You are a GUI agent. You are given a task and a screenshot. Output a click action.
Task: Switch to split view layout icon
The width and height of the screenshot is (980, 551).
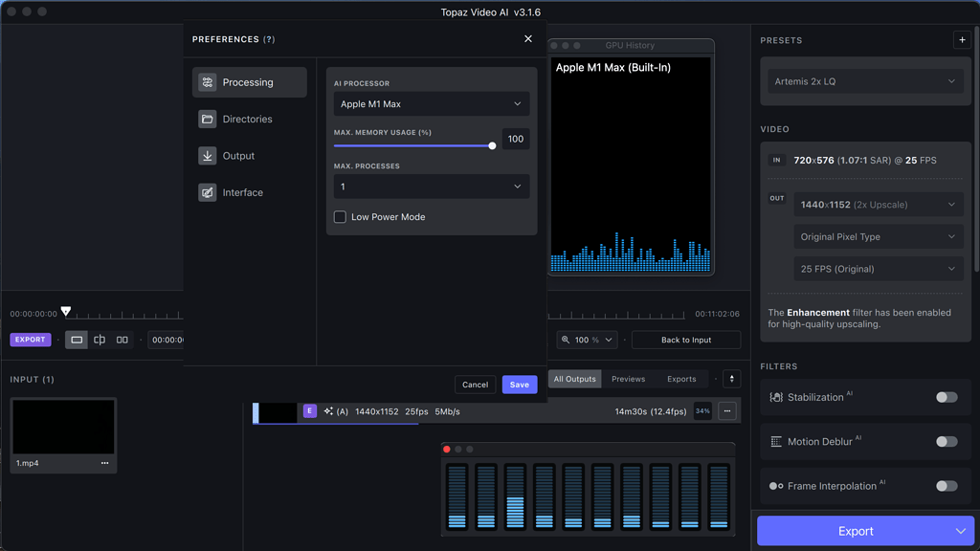click(100, 340)
